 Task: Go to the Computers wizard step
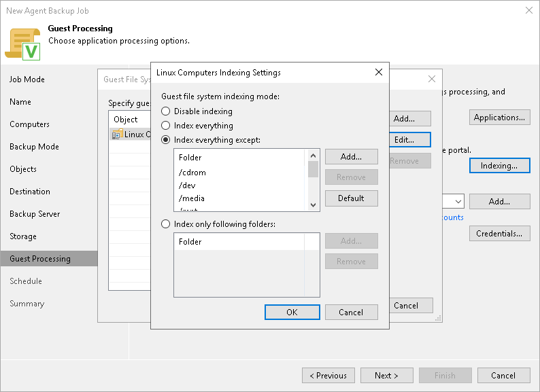pyautogui.click(x=29, y=124)
